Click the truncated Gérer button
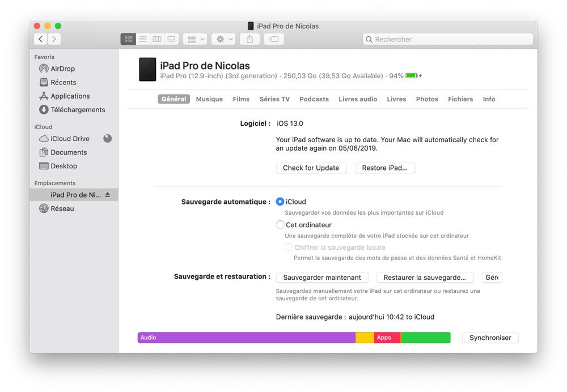The image size is (567, 392). 492,278
